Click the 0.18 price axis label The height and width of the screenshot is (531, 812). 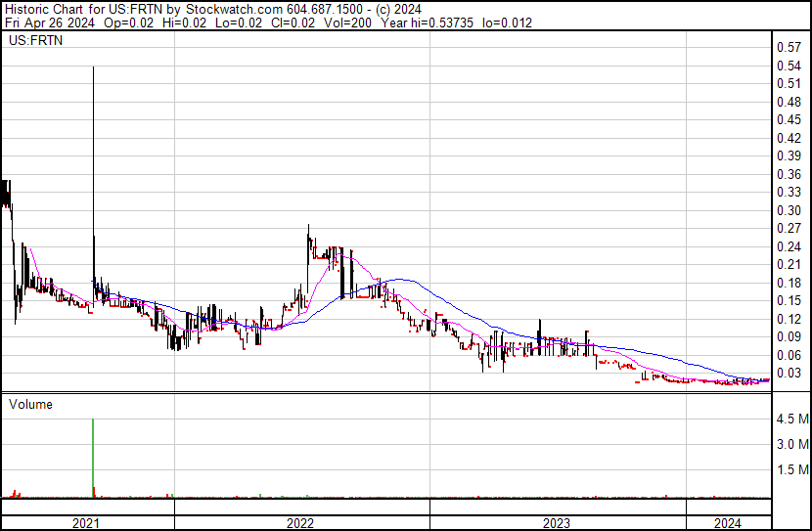(788, 283)
